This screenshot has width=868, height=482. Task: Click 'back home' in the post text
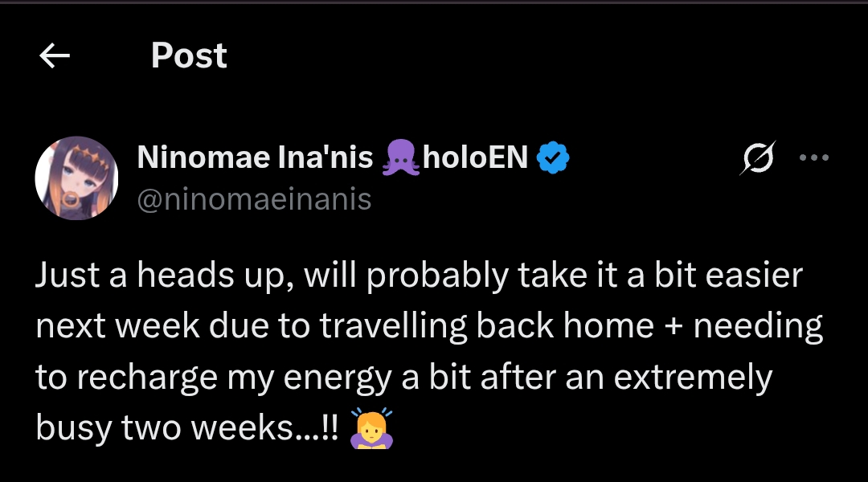[565, 326]
